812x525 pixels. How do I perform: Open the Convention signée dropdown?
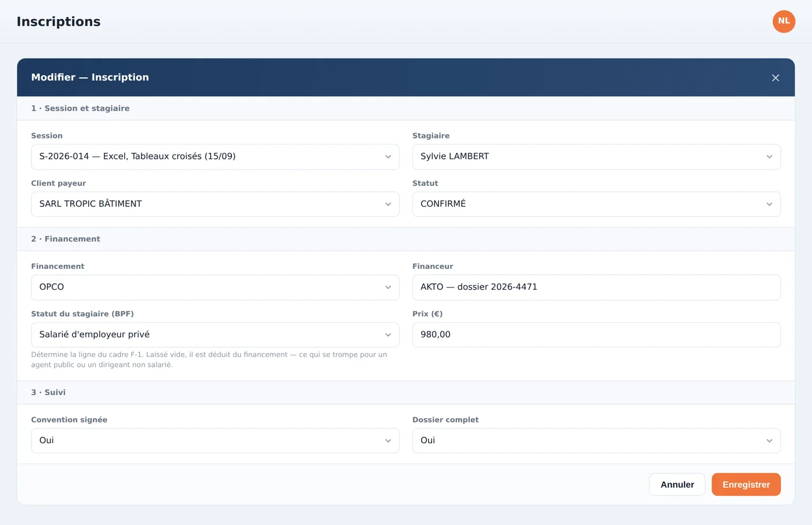(215, 441)
